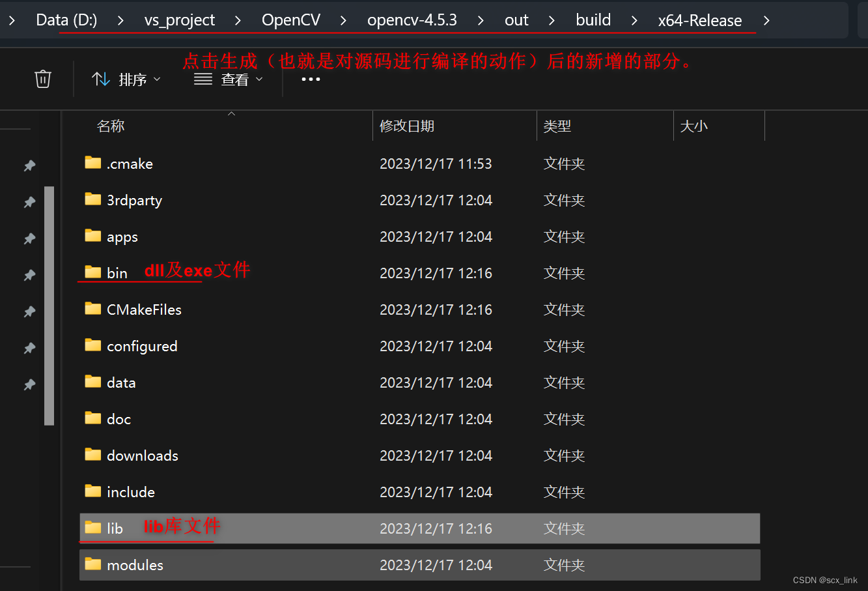Click the 文件夹 type cell of modules row
The height and width of the screenshot is (591, 868).
[x=564, y=565]
